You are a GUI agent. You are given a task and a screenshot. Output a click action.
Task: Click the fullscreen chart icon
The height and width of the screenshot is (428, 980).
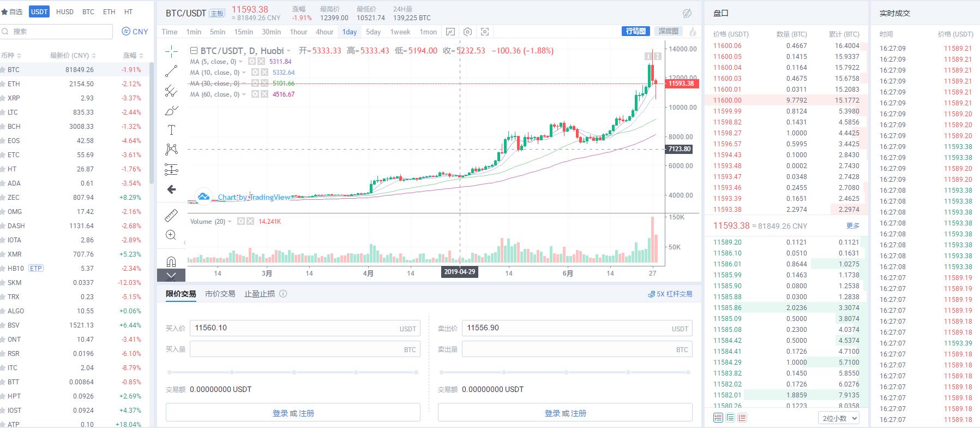point(485,32)
